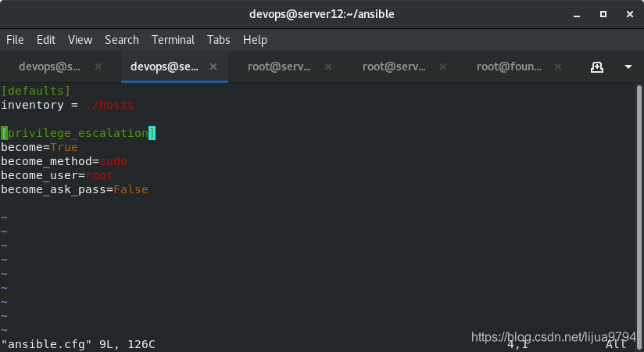Screen dimensions: 644x352
Task: Click the word inventory
Action: pyautogui.click(x=33, y=105)
